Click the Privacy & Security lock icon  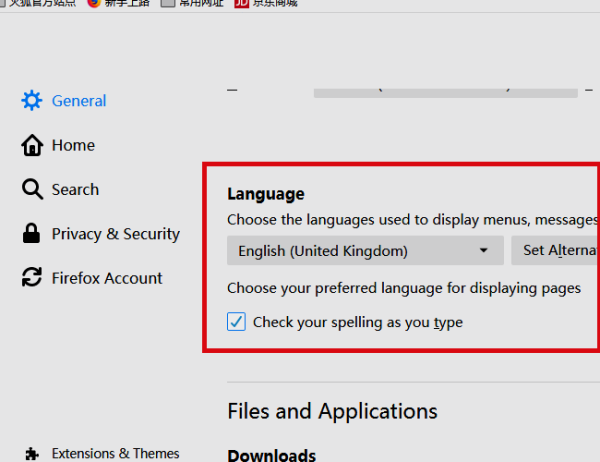(x=31, y=233)
